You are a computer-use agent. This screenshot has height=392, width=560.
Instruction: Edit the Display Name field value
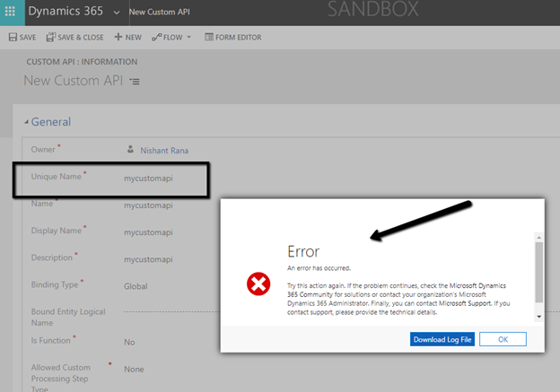coord(148,232)
